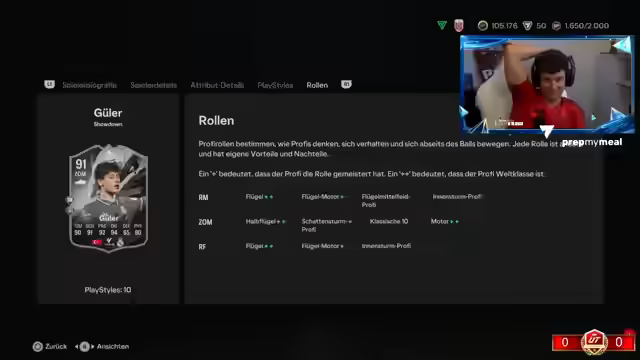The height and width of the screenshot is (360, 640).
Task: Click the Güler name heading
Action: (x=108, y=113)
